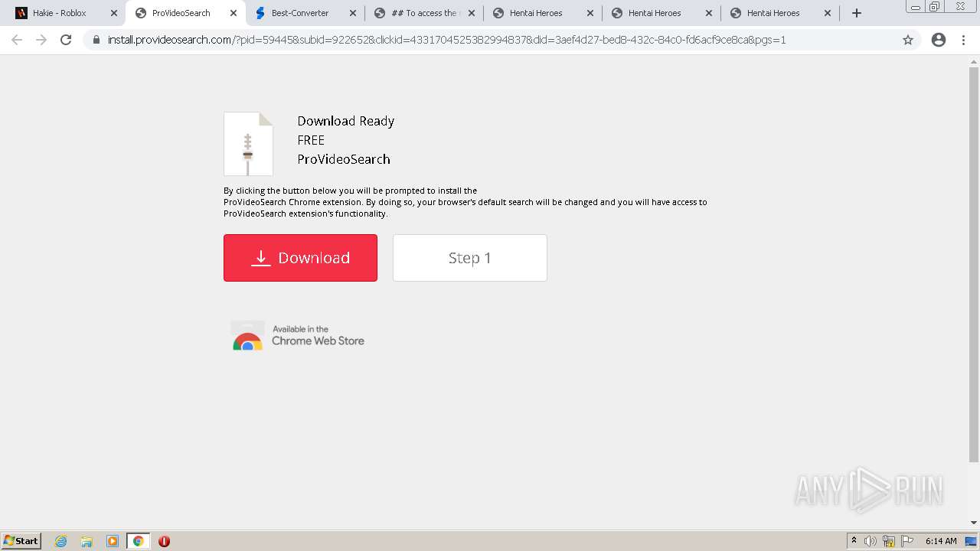
Task: Open the volume speaker icon
Action: [871, 541]
